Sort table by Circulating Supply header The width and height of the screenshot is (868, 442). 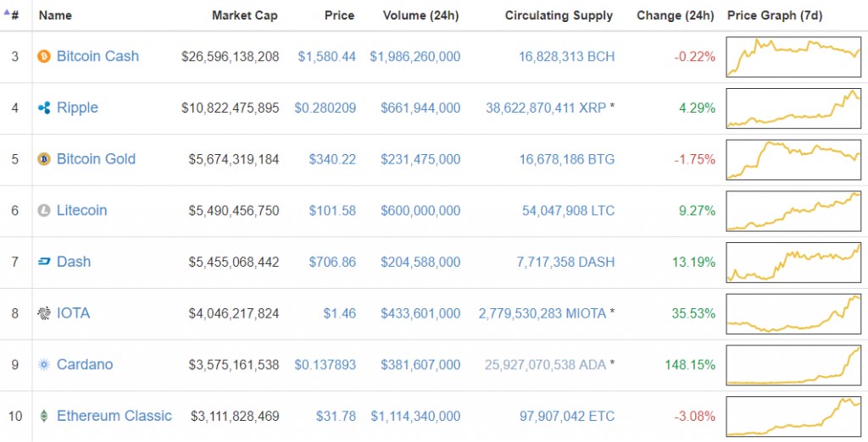coord(559,15)
